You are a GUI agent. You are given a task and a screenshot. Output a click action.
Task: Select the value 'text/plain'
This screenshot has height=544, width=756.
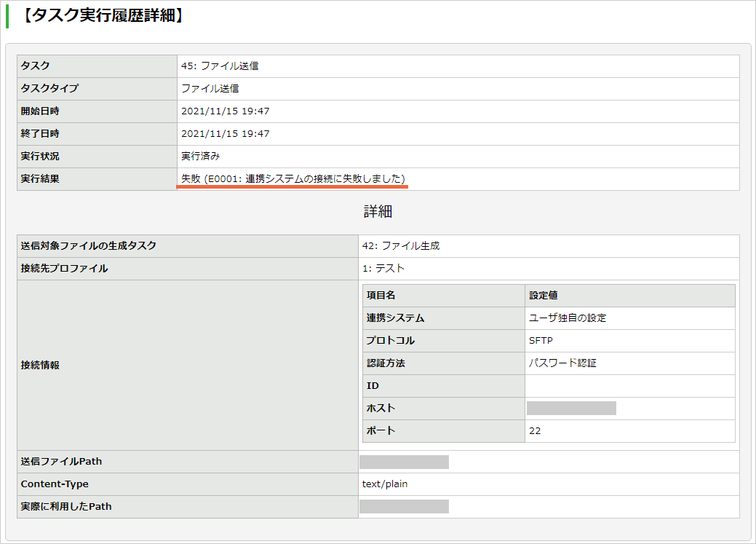(385, 484)
